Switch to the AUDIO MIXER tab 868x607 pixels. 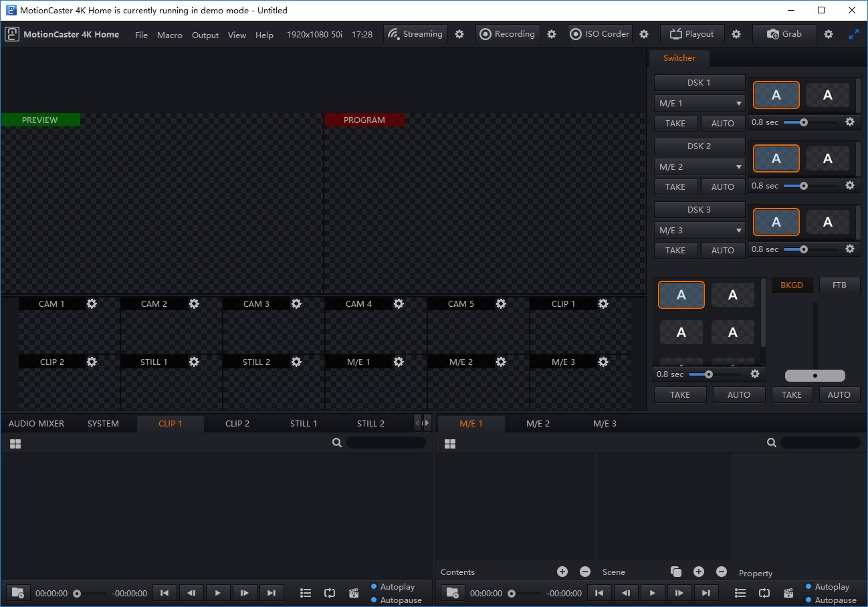tap(37, 423)
